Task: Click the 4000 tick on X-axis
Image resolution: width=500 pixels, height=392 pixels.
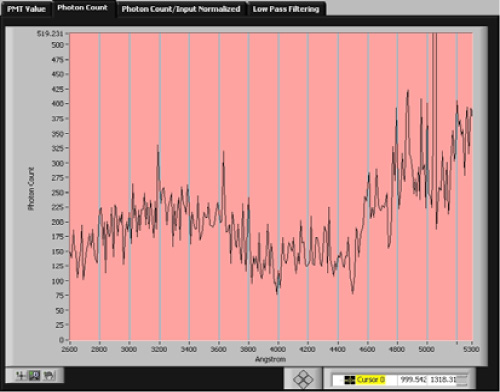Action: (x=278, y=349)
